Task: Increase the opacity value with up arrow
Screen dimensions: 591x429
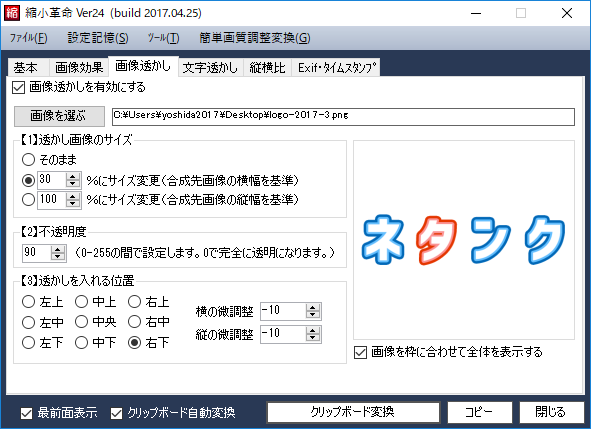Action: [x=58, y=249]
